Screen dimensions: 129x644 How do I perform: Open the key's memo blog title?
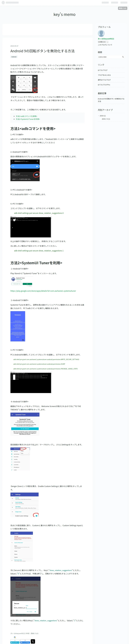(64, 14)
